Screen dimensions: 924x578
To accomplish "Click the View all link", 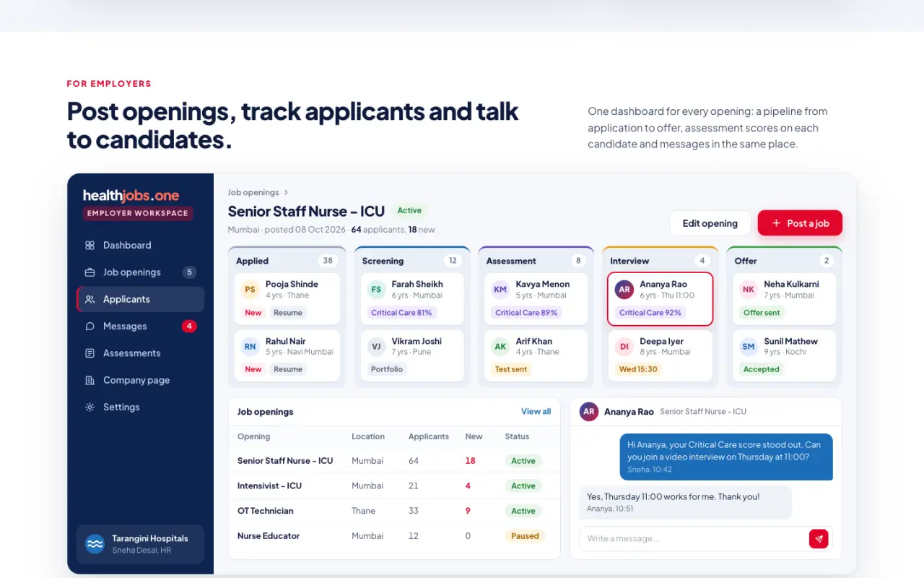I will coord(536,412).
